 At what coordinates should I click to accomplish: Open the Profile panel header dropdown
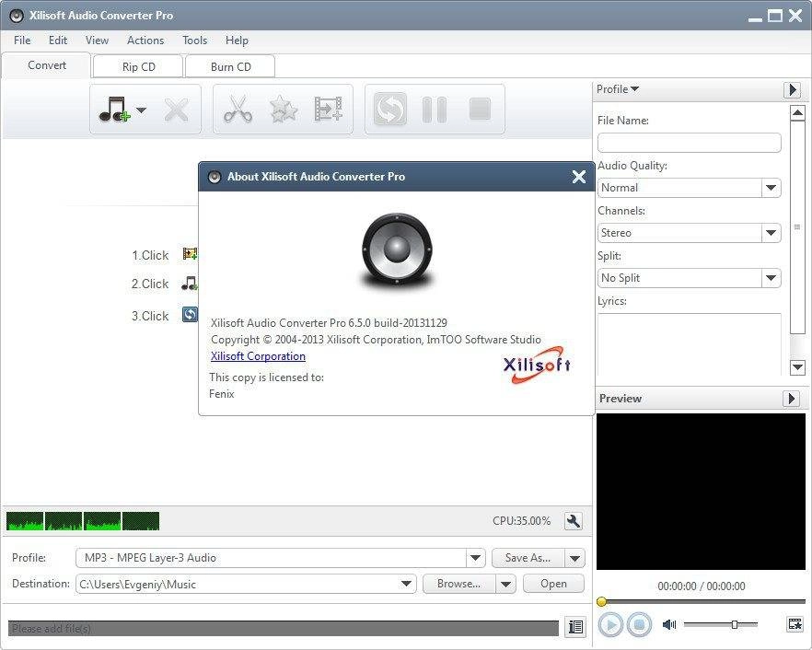click(x=617, y=89)
